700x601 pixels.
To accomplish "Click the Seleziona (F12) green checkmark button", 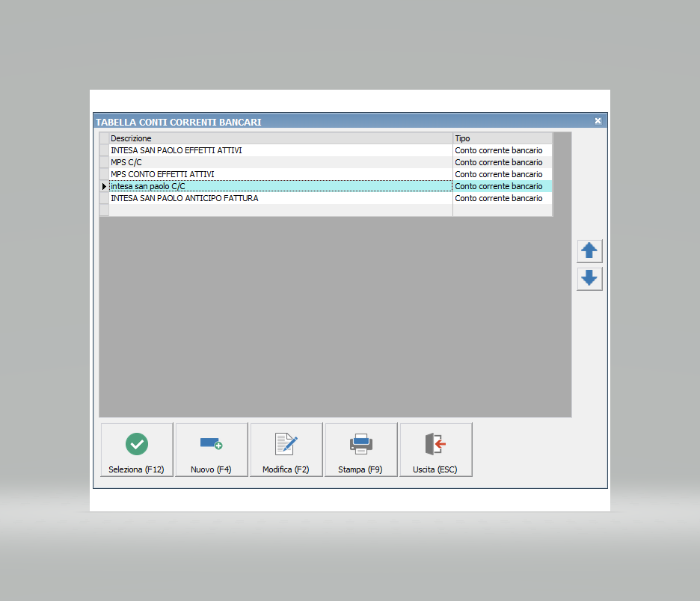I will click(x=137, y=450).
